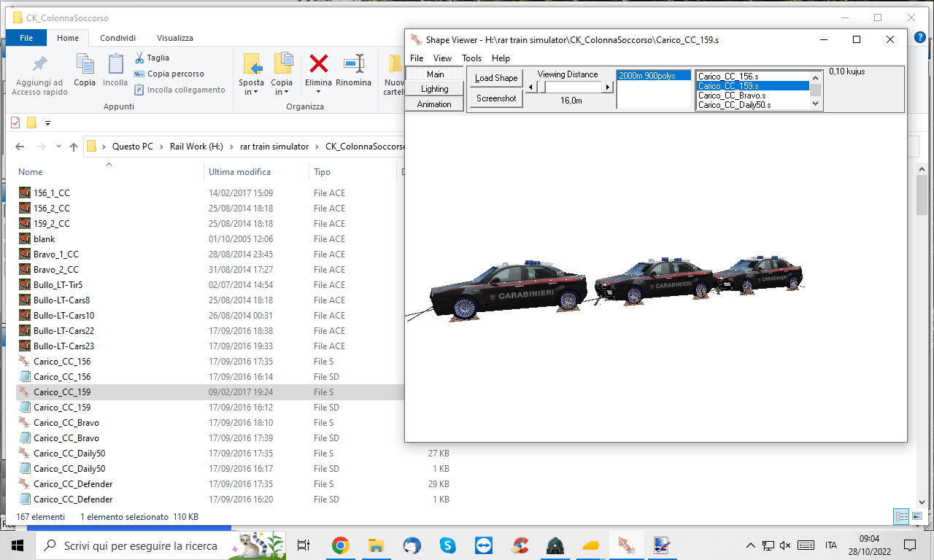Select the Carico_CC_Defender File S icon
This screenshot has width=934, height=560.
[x=25, y=484]
